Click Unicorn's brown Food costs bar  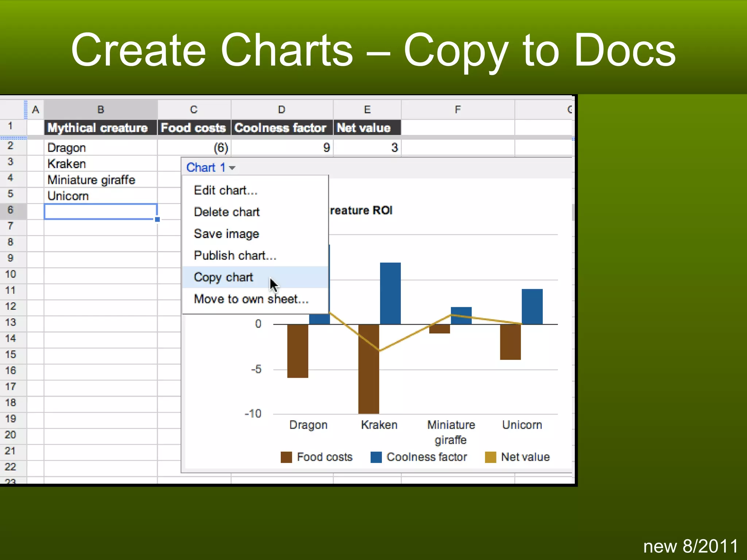click(x=510, y=342)
